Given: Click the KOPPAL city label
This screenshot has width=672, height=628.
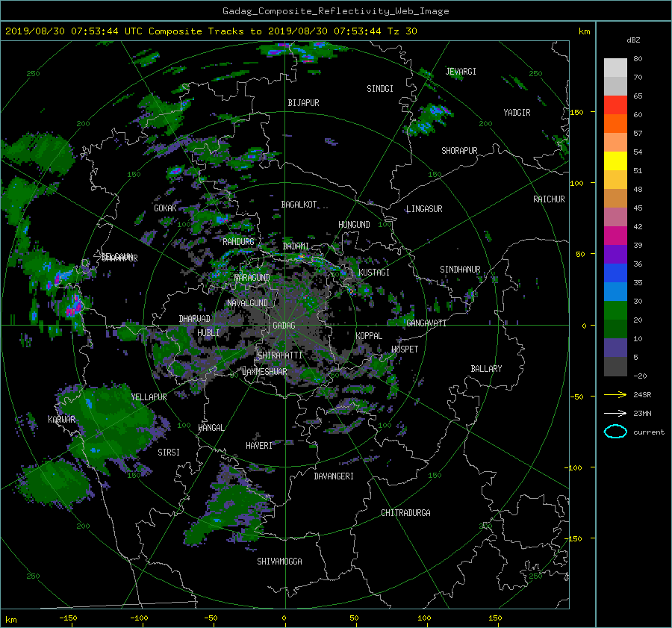Looking at the screenshot, I should [x=369, y=335].
